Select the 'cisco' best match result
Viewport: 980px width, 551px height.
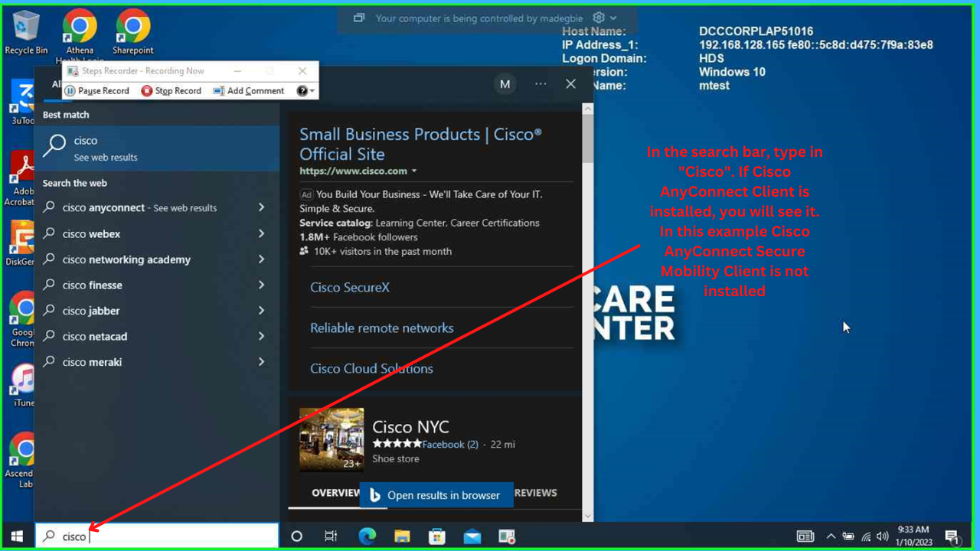pyautogui.click(x=157, y=148)
